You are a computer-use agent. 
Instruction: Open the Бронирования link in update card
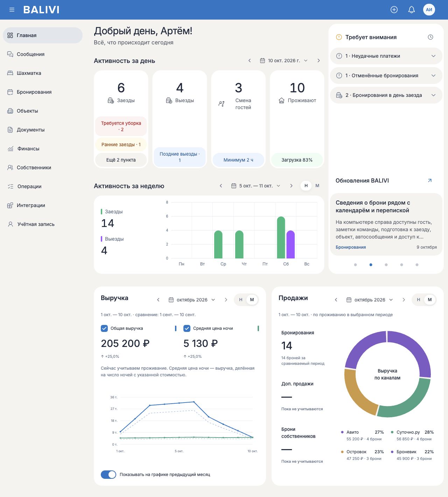[x=351, y=247]
